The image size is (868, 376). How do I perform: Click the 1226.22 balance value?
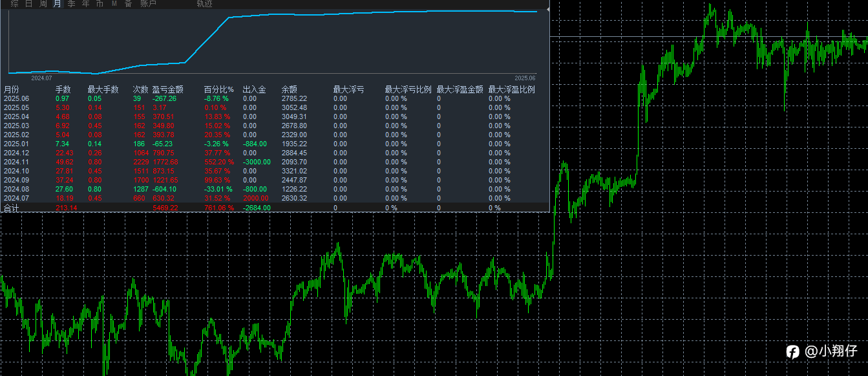pos(294,189)
